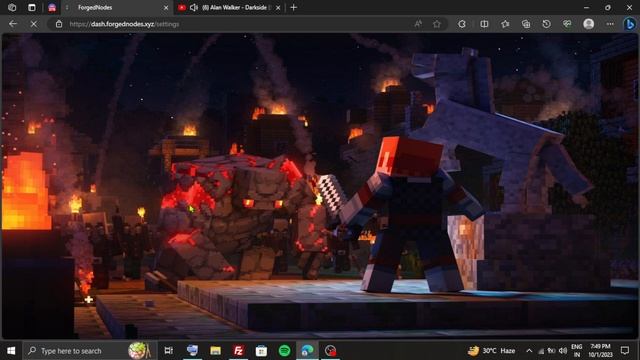Go back with the browser back arrow

[x=13, y=24]
